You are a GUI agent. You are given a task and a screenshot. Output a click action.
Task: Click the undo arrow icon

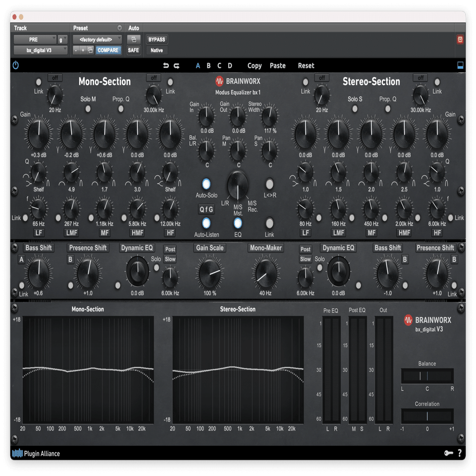(x=166, y=65)
